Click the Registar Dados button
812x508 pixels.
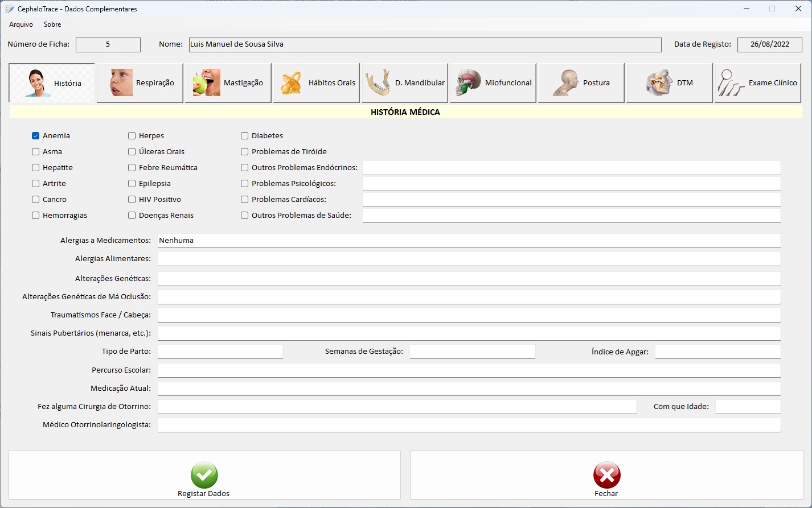click(x=204, y=481)
